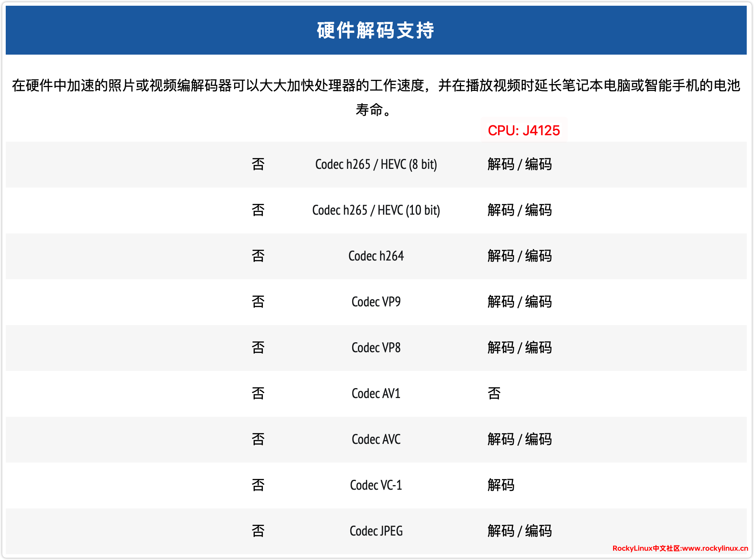Click the description paragraph about 硬件中加速
This screenshot has width=754, height=560.
click(x=376, y=86)
